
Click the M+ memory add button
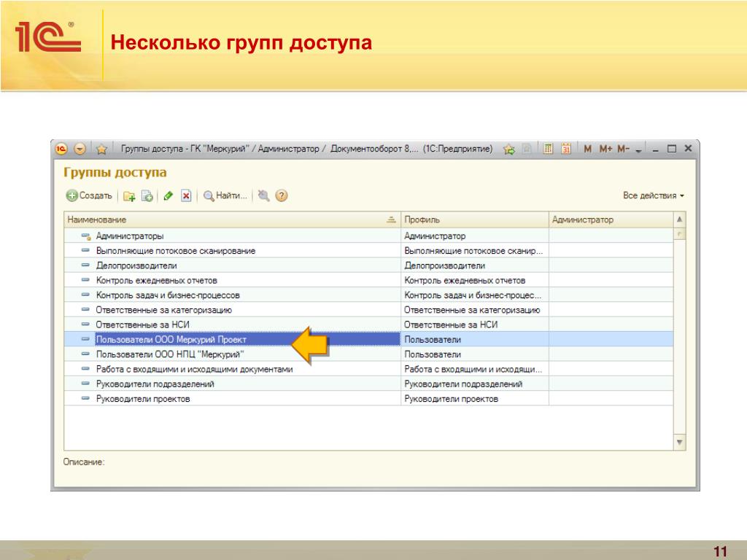(x=605, y=149)
